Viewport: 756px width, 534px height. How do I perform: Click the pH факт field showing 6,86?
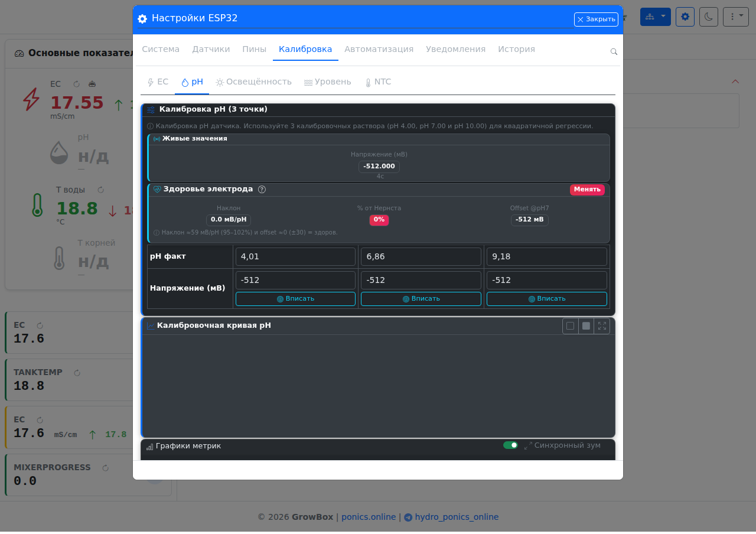(x=421, y=257)
